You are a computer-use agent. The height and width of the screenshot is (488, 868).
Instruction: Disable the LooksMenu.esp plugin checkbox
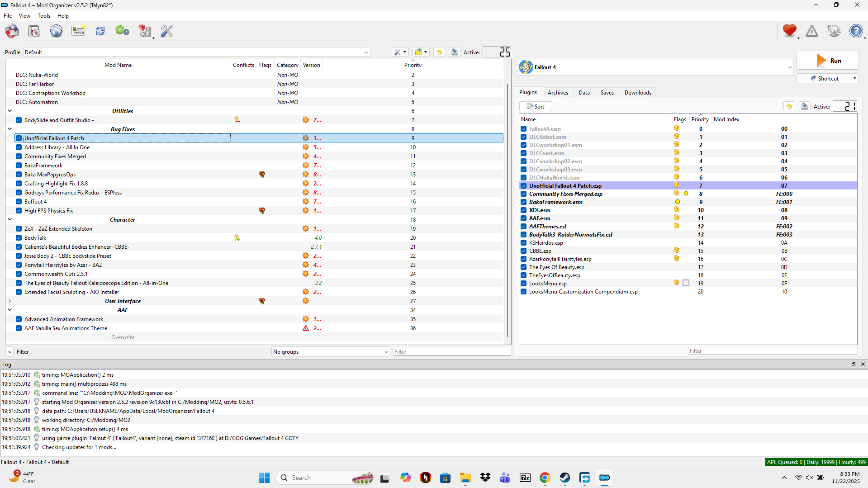point(523,284)
